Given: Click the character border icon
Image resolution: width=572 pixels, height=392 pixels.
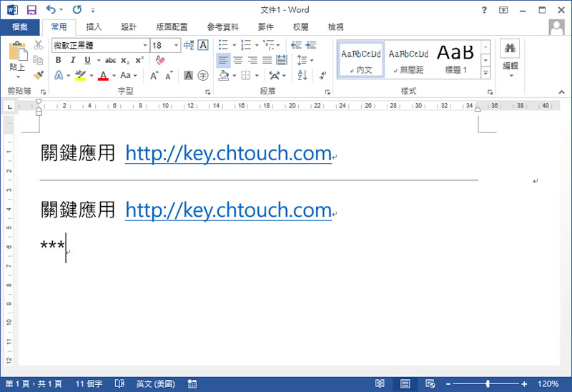Looking at the screenshot, I should [x=203, y=45].
